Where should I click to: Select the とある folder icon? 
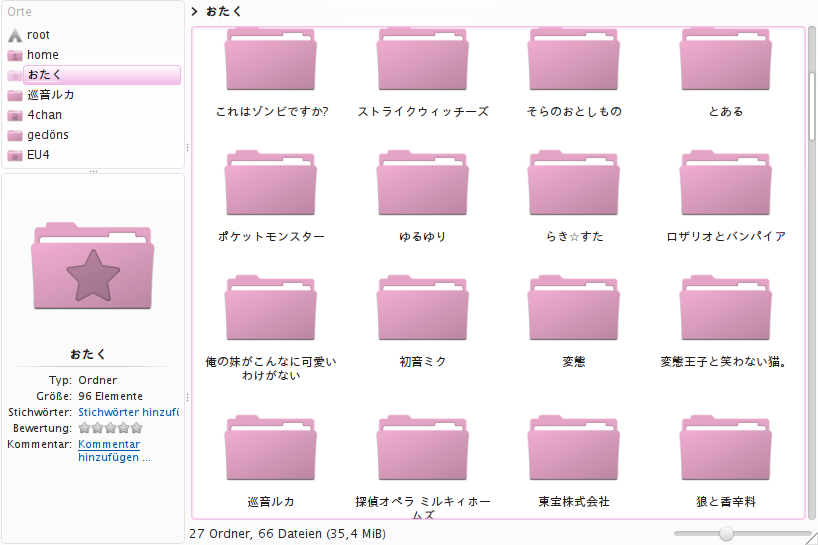coord(726,59)
